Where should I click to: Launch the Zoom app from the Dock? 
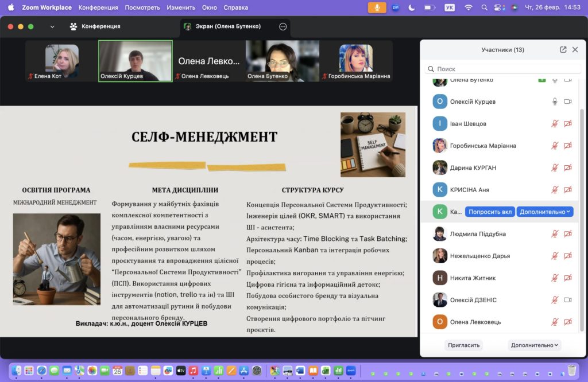click(x=351, y=371)
